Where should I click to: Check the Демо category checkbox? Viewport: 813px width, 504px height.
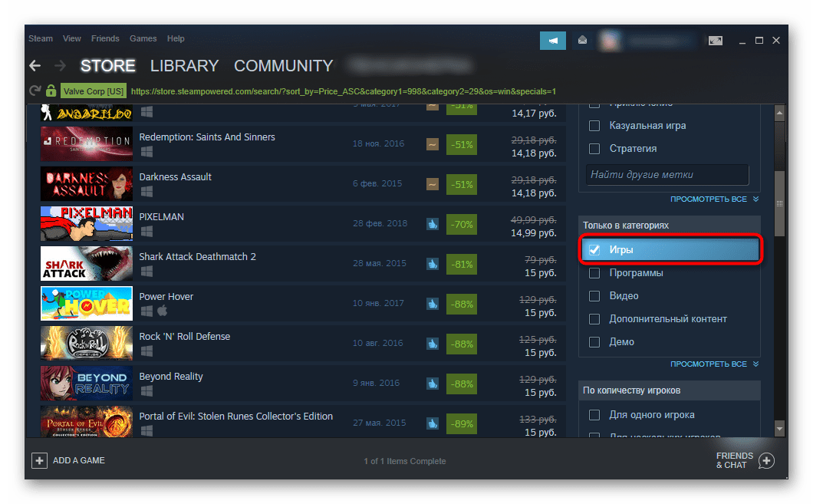[x=594, y=342]
